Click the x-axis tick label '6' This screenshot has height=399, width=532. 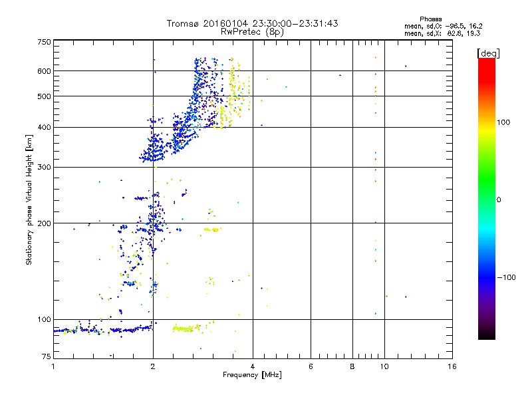[311, 366]
